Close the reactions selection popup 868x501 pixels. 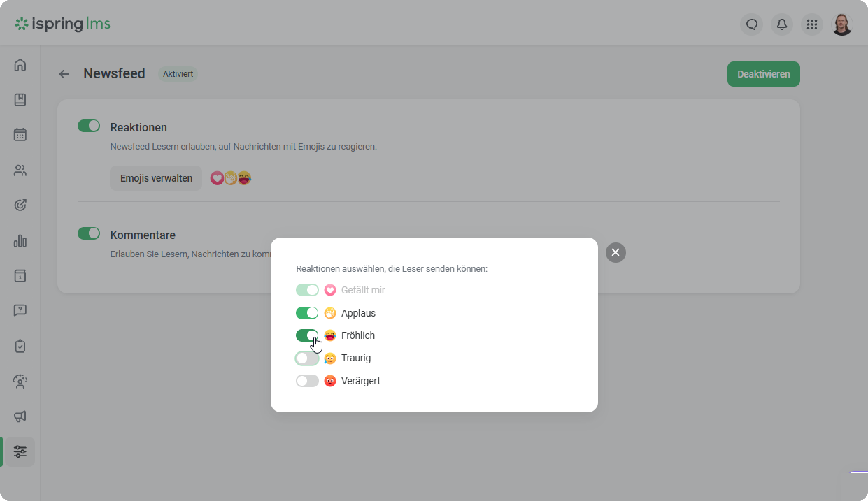tap(616, 252)
